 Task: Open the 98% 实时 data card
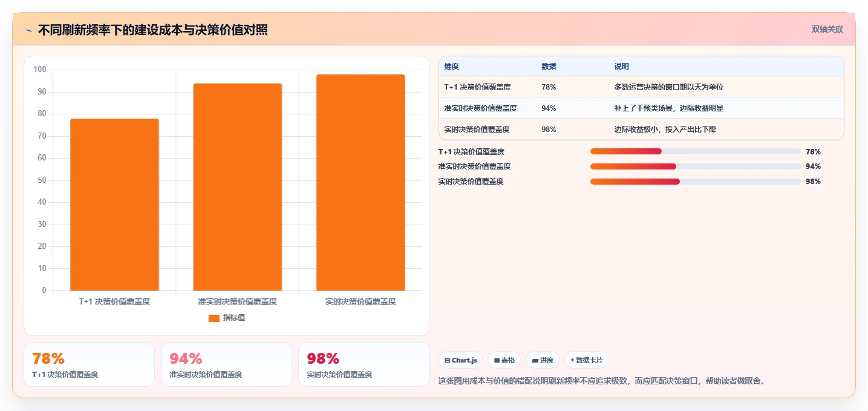point(364,364)
